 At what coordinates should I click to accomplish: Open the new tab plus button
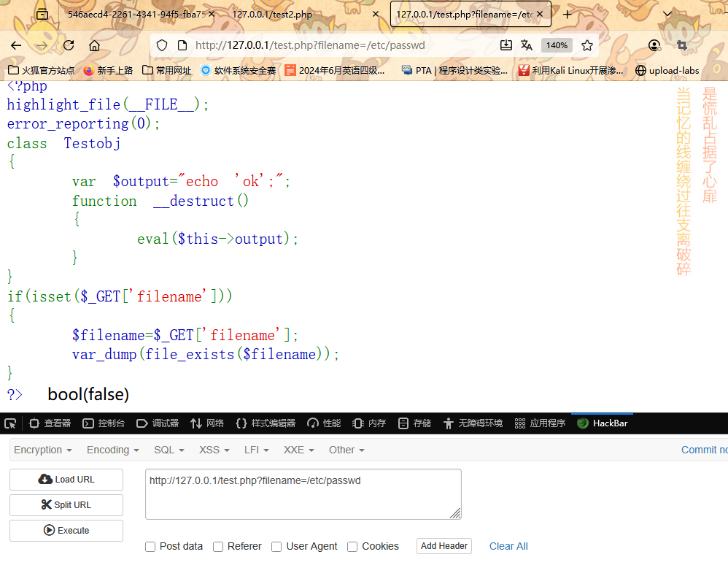pyautogui.click(x=568, y=14)
